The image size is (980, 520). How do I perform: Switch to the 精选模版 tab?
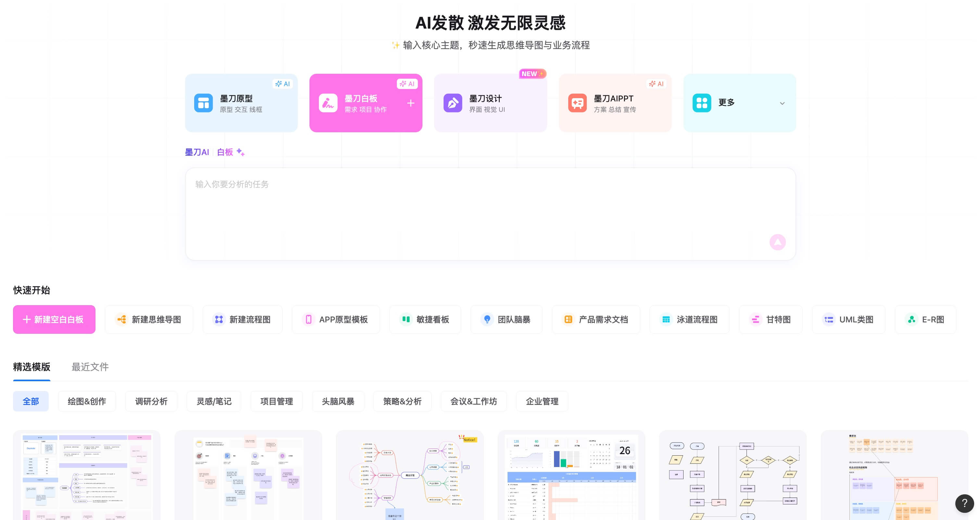point(31,367)
